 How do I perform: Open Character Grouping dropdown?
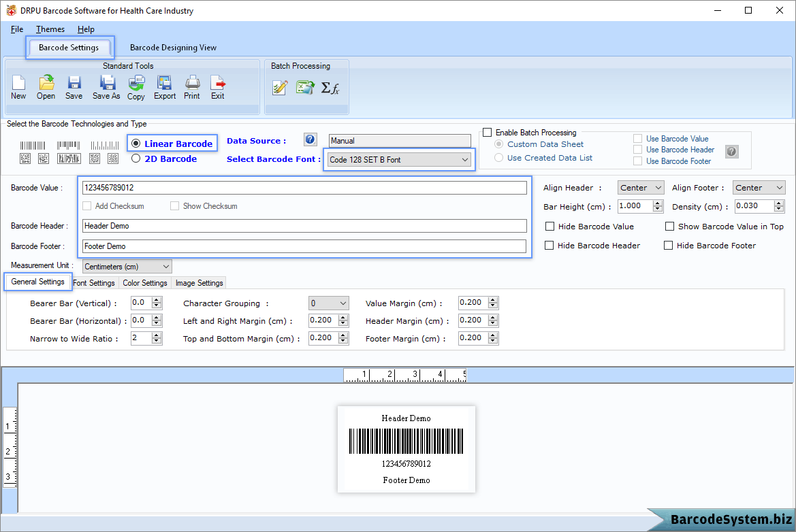(328, 303)
